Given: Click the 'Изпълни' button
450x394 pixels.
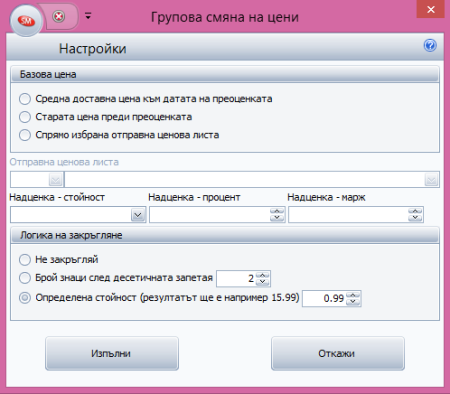Looking at the screenshot, I should tap(112, 353).
